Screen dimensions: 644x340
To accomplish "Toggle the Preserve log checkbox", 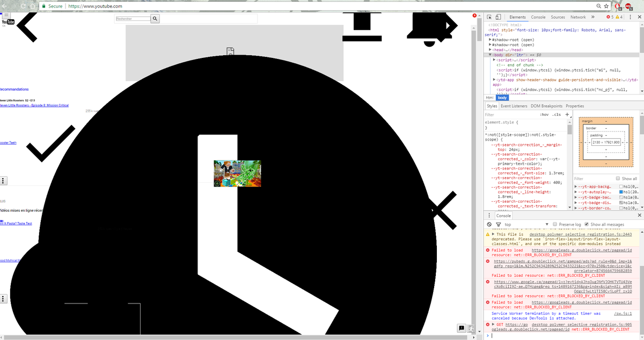I will (555, 224).
